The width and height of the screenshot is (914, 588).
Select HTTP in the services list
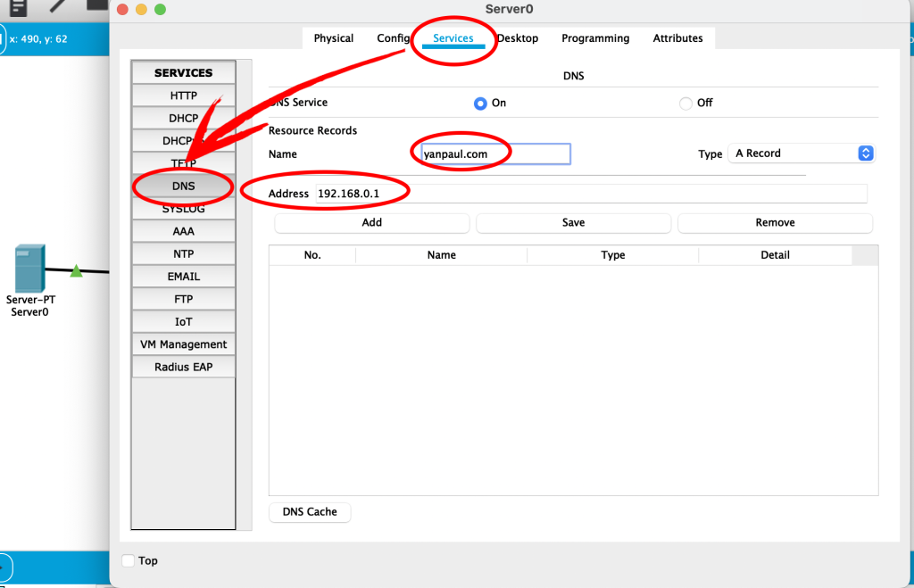click(x=183, y=95)
